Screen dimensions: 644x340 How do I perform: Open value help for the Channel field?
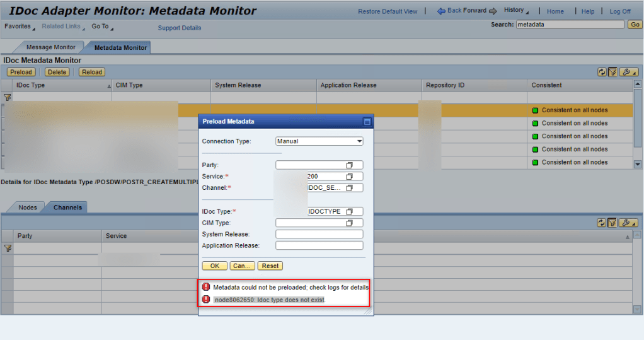click(x=349, y=188)
